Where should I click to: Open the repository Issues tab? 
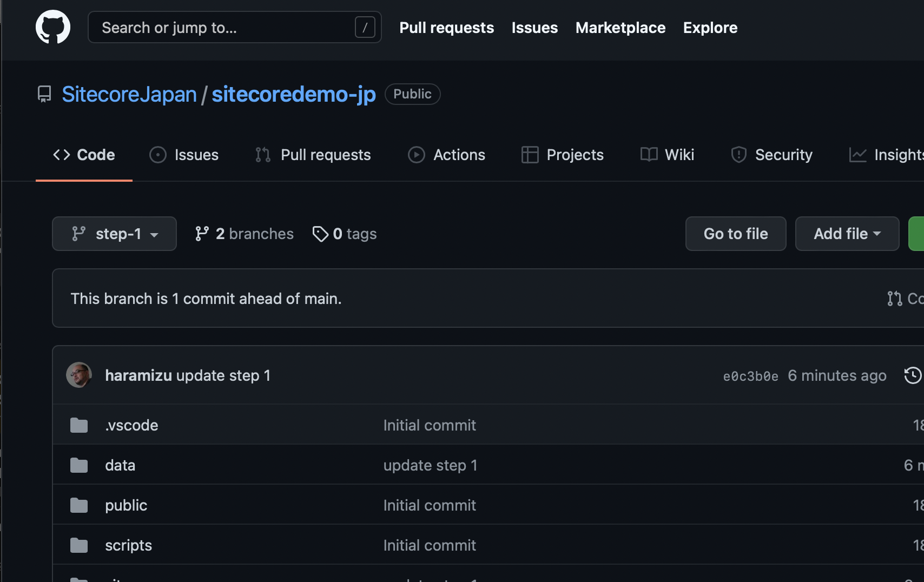tap(184, 155)
